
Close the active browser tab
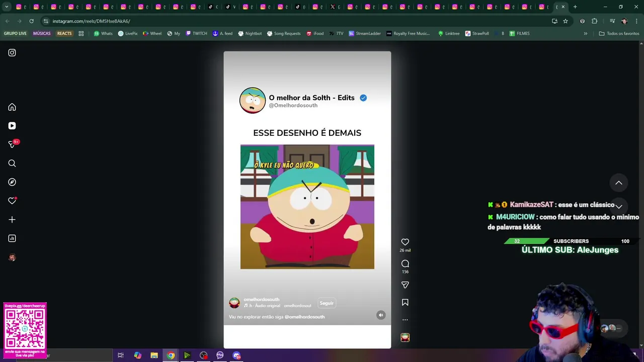[563, 7]
